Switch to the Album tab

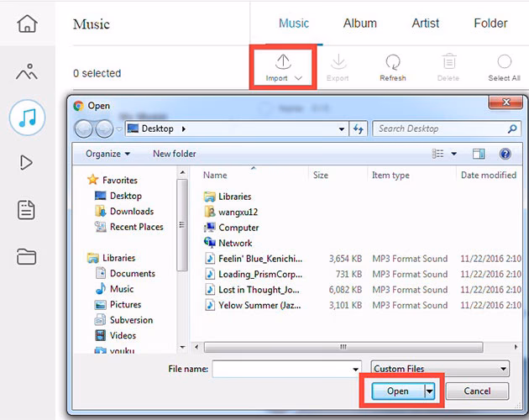click(359, 24)
